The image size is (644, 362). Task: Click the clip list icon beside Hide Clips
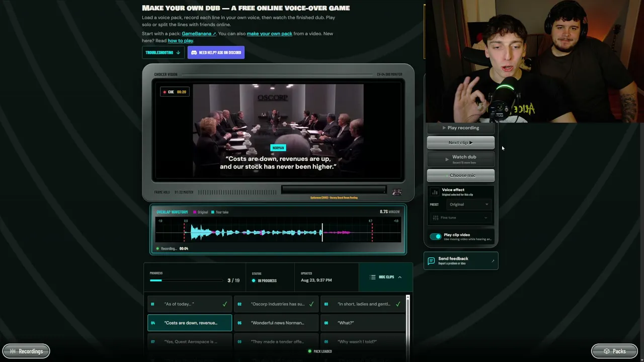click(x=373, y=277)
